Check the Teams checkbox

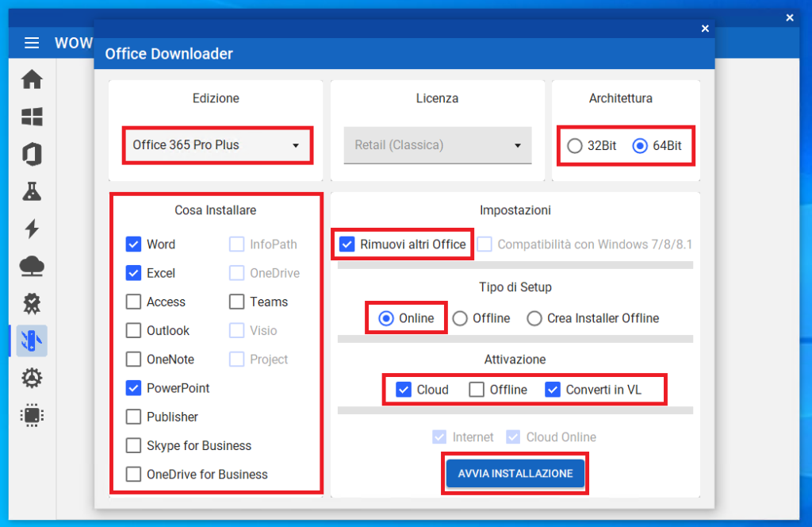(236, 302)
